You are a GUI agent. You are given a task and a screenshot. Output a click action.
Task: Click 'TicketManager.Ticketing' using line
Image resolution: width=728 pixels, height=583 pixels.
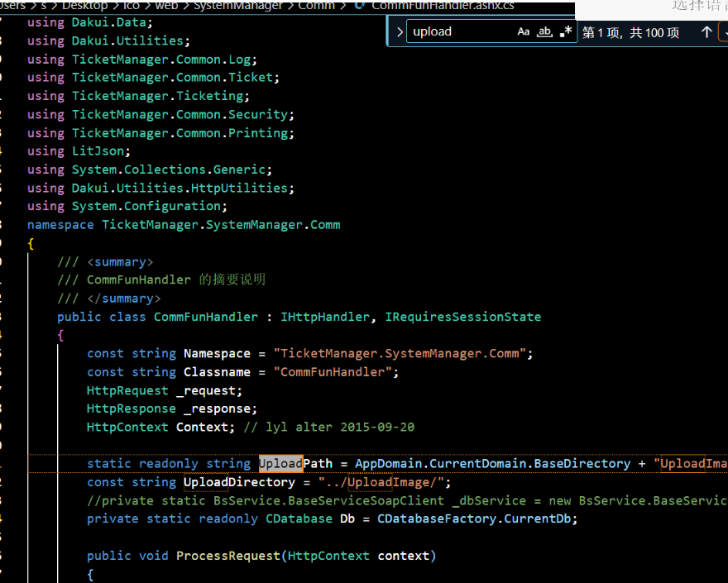[x=157, y=96]
